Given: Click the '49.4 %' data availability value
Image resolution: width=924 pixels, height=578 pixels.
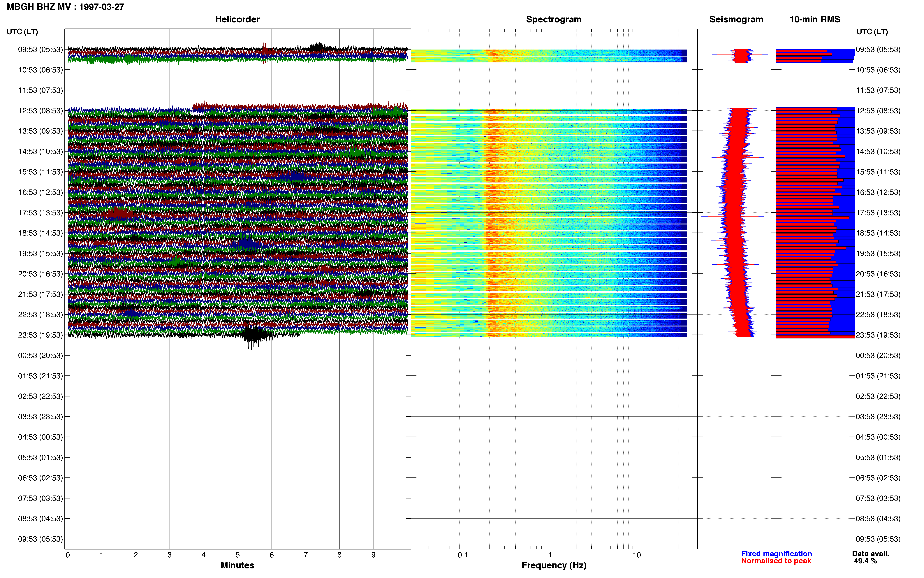Looking at the screenshot, I should 865,561.
